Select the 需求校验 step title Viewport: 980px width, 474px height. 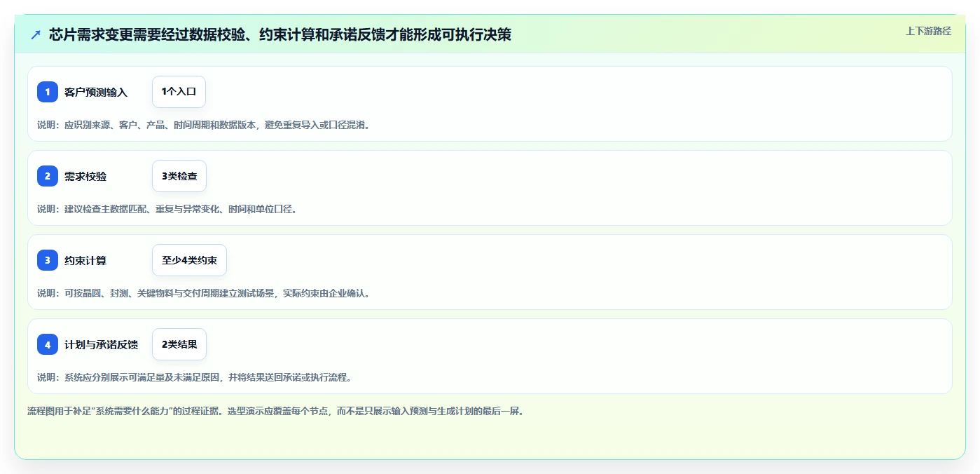tap(85, 176)
